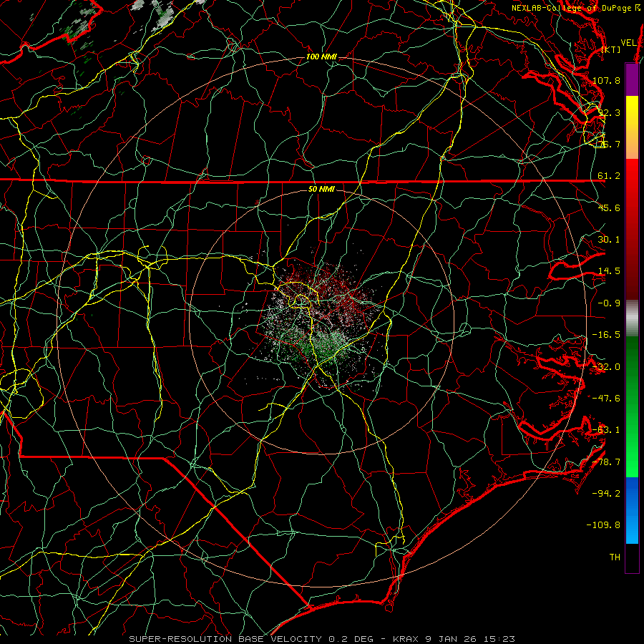Click the 14.5 velocity scale value
Viewport: 644px width, 644px height.
coord(609,271)
